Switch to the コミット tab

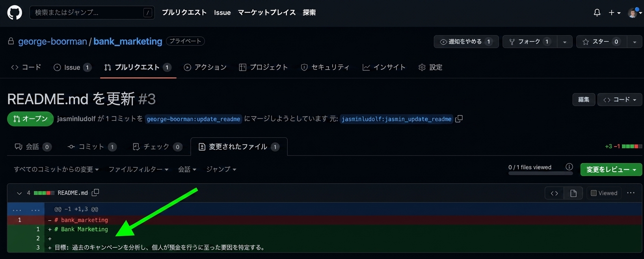pyautogui.click(x=92, y=147)
